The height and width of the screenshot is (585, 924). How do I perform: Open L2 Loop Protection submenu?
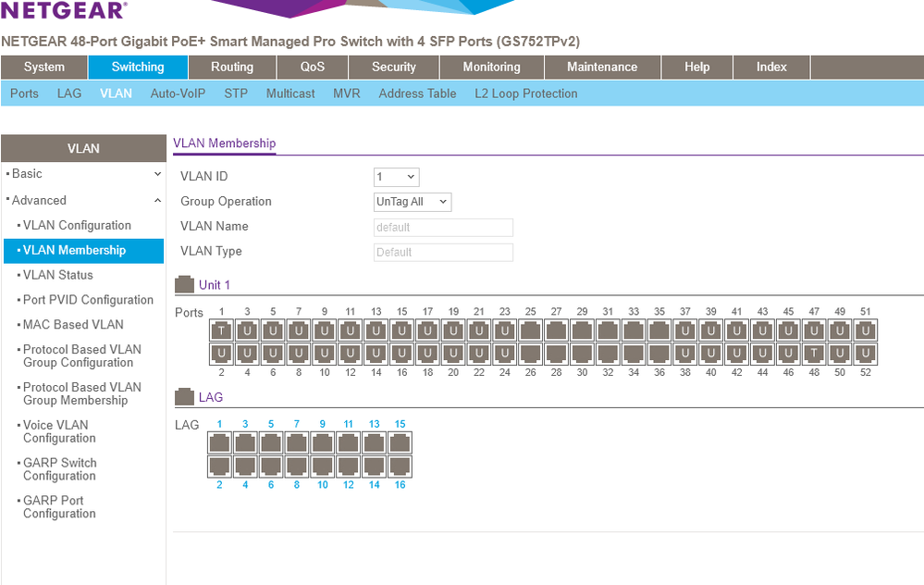pos(526,93)
